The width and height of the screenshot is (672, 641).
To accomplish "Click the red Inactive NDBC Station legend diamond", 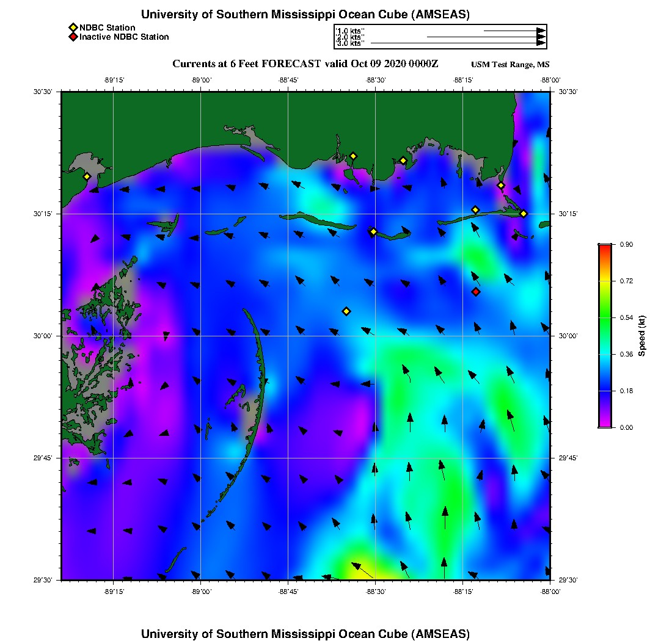I will point(73,37).
